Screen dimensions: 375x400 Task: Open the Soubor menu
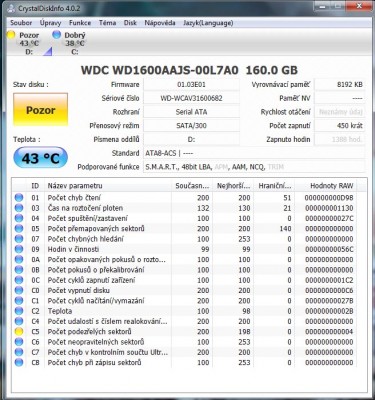point(21,23)
